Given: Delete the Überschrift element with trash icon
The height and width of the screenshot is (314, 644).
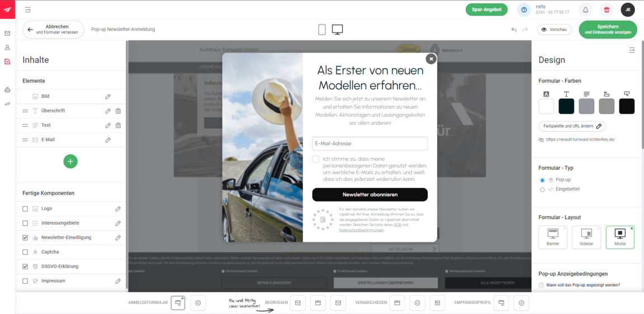Looking at the screenshot, I should tap(118, 111).
